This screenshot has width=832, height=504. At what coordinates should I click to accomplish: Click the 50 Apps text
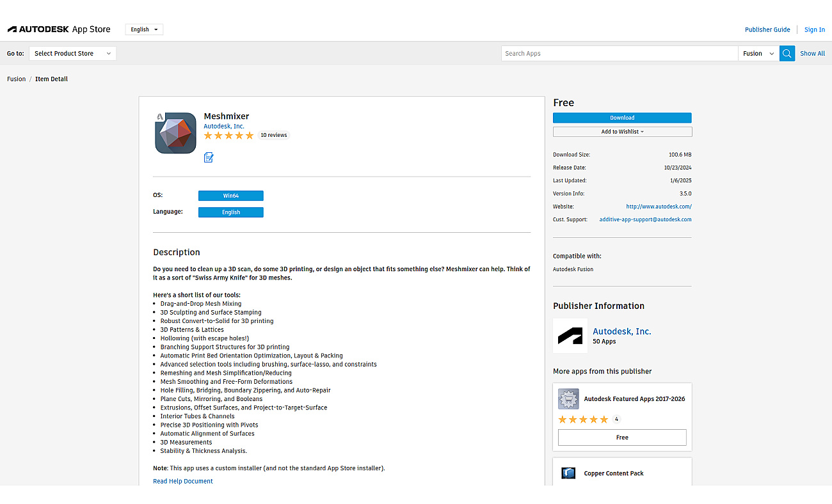604,342
